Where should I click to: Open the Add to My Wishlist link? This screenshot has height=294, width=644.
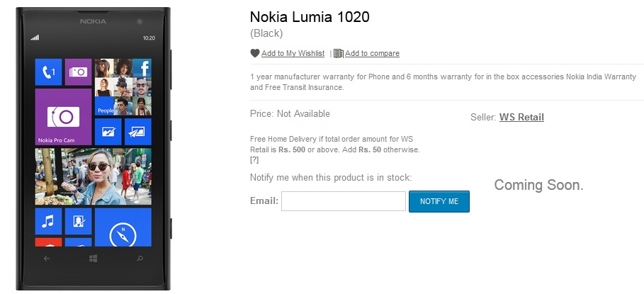[x=293, y=53]
